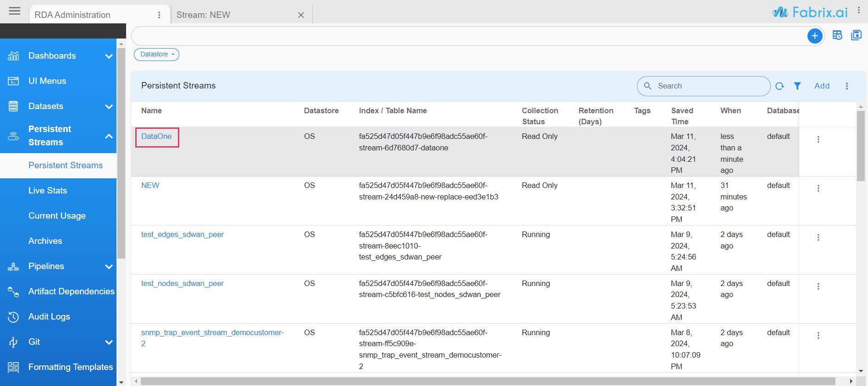Viewport: 868px width, 386px height.
Task: Open the hamburger menu icon
Action: pyautogui.click(x=15, y=11)
